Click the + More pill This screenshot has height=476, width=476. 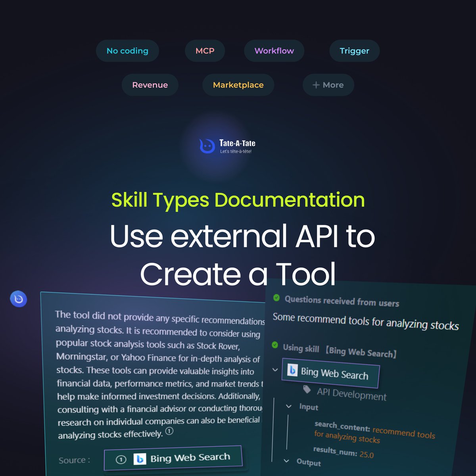pos(328,85)
